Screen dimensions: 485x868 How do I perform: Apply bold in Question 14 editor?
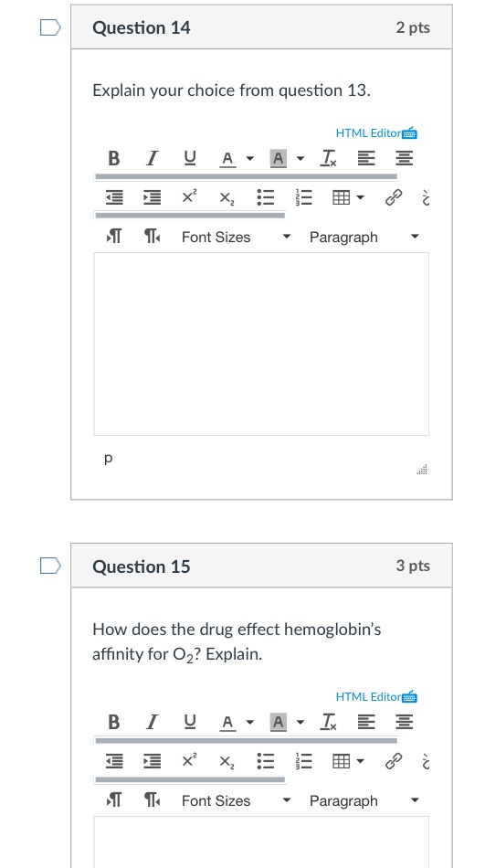click(114, 159)
